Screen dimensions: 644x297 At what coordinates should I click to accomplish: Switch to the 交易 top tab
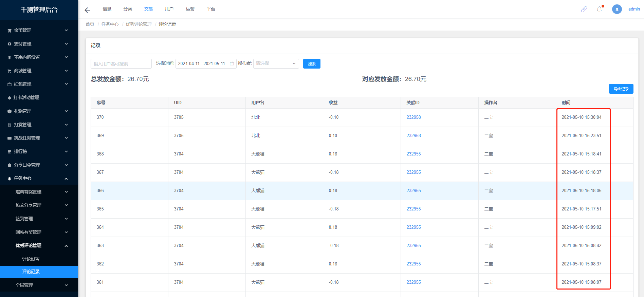tap(148, 9)
